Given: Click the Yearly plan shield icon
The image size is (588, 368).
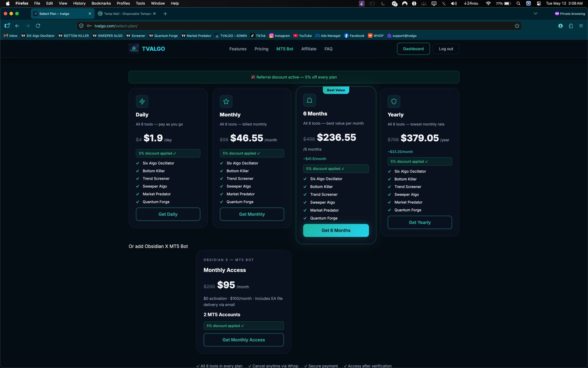Looking at the screenshot, I should (x=394, y=102).
